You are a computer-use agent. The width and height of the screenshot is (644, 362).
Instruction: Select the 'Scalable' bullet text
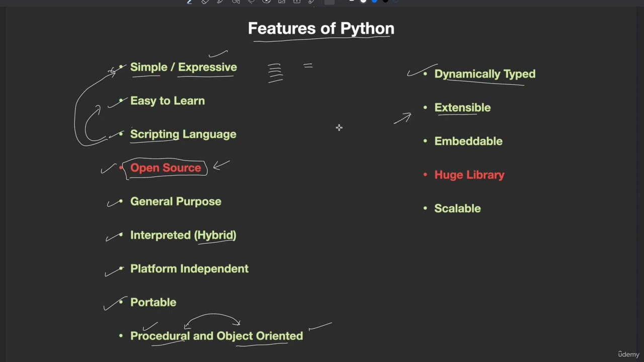(457, 209)
